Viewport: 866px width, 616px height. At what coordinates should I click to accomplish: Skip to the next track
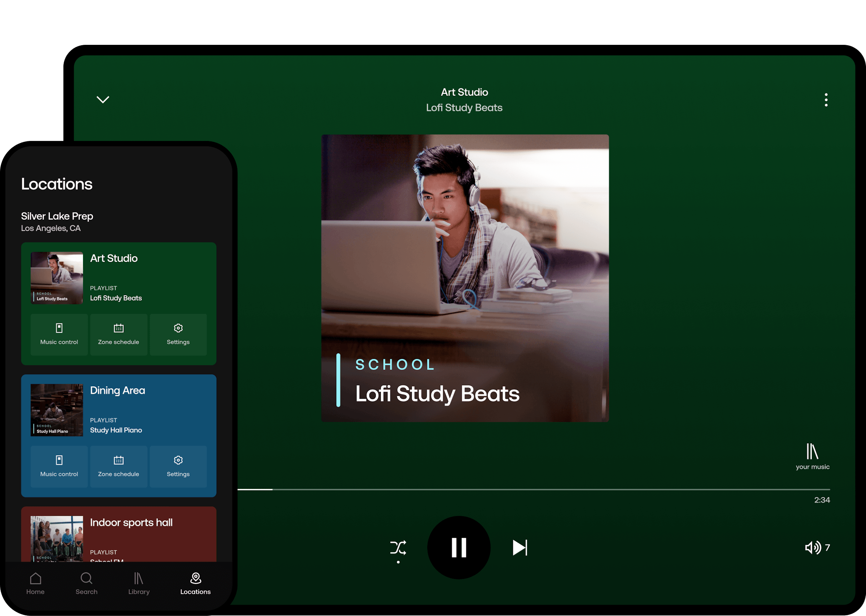click(x=519, y=547)
